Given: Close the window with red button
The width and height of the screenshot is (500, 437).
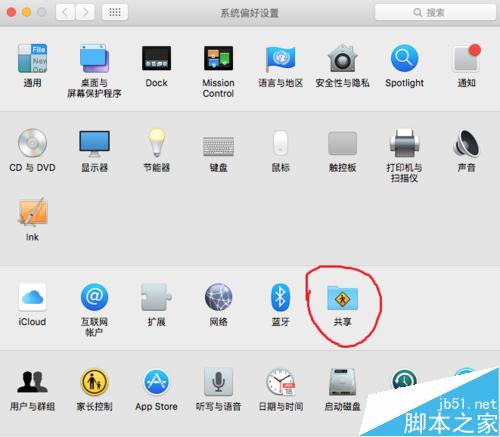Looking at the screenshot, I should [11, 13].
